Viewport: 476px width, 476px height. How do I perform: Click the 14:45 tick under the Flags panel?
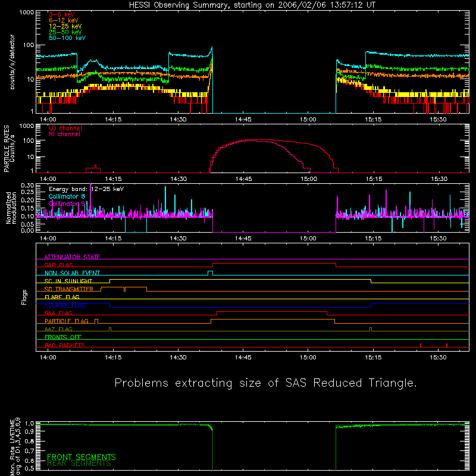click(243, 358)
